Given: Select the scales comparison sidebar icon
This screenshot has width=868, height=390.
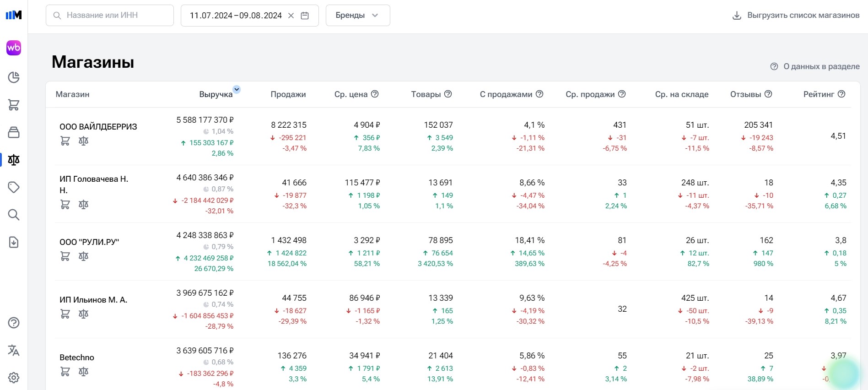Looking at the screenshot, I should (14, 160).
